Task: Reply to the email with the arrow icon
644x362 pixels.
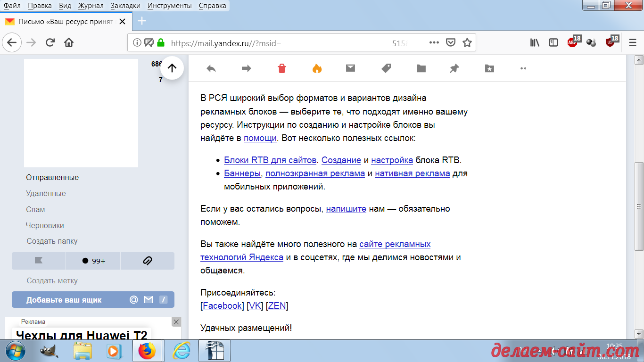Action: click(x=211, y=68)
